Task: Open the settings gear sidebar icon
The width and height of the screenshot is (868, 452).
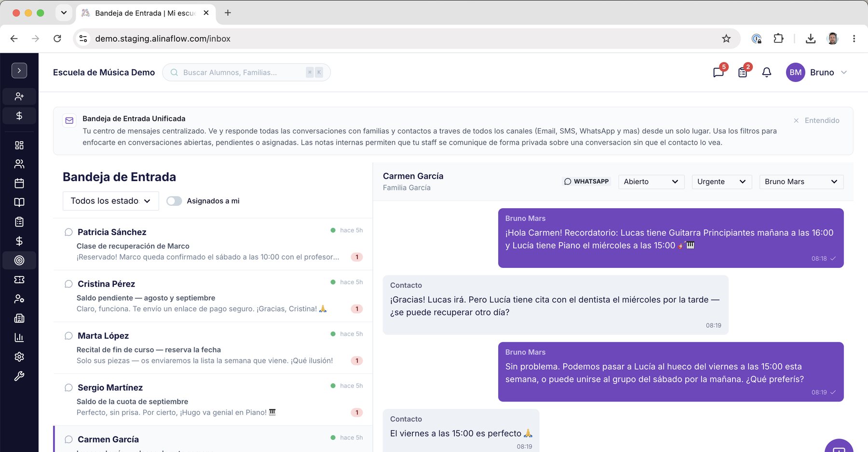Action: pos(19,357)
